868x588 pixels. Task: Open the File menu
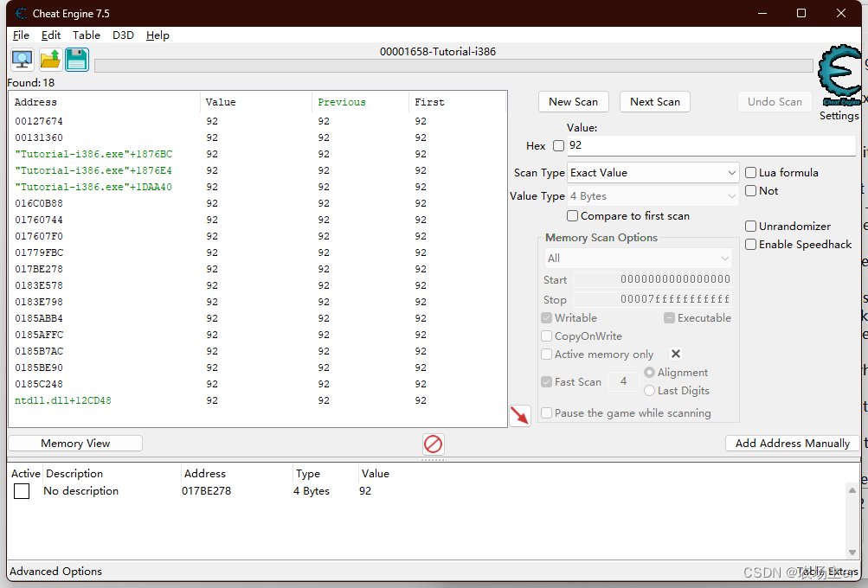tap(21, 35)
